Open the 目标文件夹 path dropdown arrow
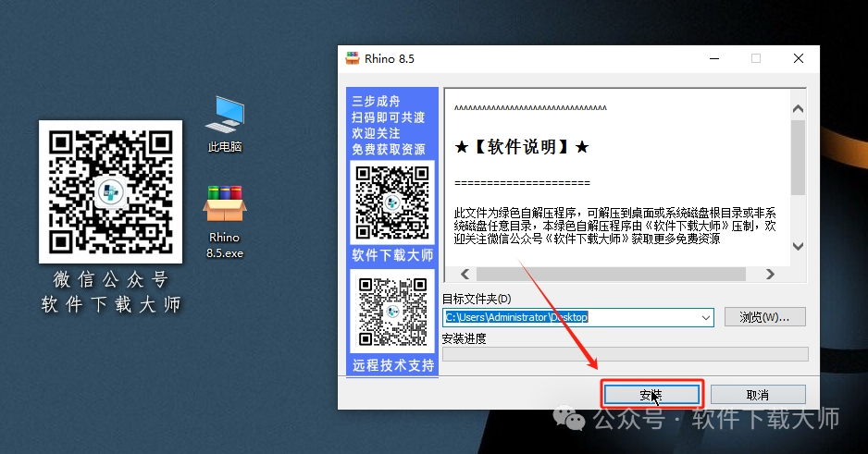This screenshot has height=454, width=868. pos(706,317)
